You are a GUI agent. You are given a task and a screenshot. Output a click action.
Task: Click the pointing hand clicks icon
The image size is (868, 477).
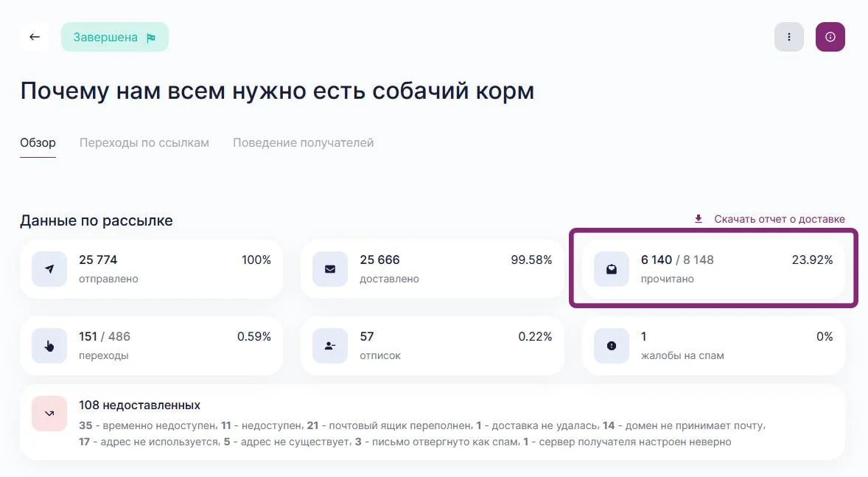click(49, 346)
